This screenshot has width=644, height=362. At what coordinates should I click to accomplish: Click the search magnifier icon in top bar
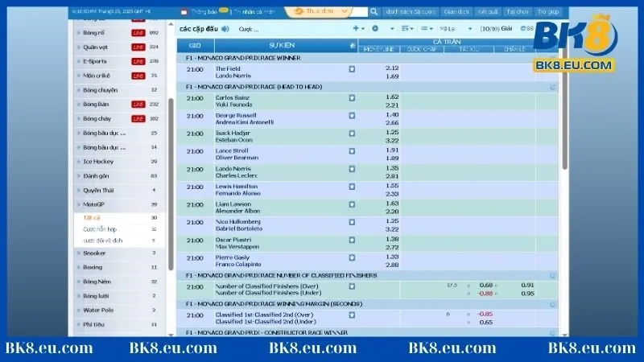tap(373, 13)
